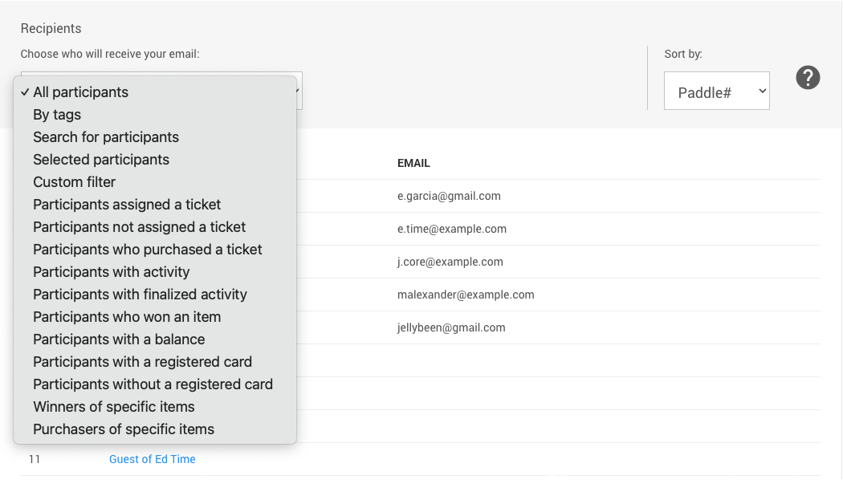Select Participants who purchased a ticket
The image size is (843, 504).
click(148, 250)
